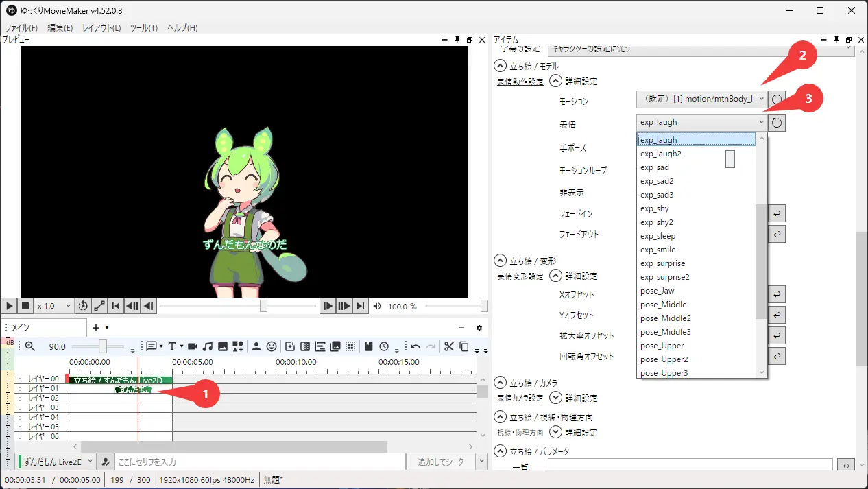Screen dimensions: 868x489
Task: Open the ヘルプ(H) menu
Action: (x=183, y=28)
